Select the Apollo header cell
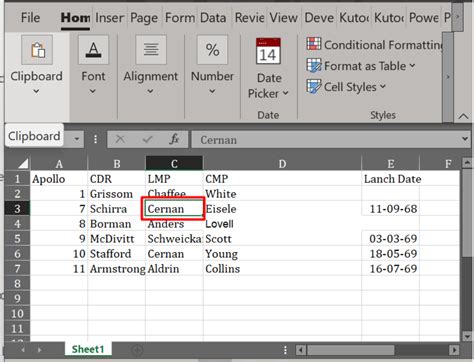Screen dimensions: 474x362 (x=59, y=179)
